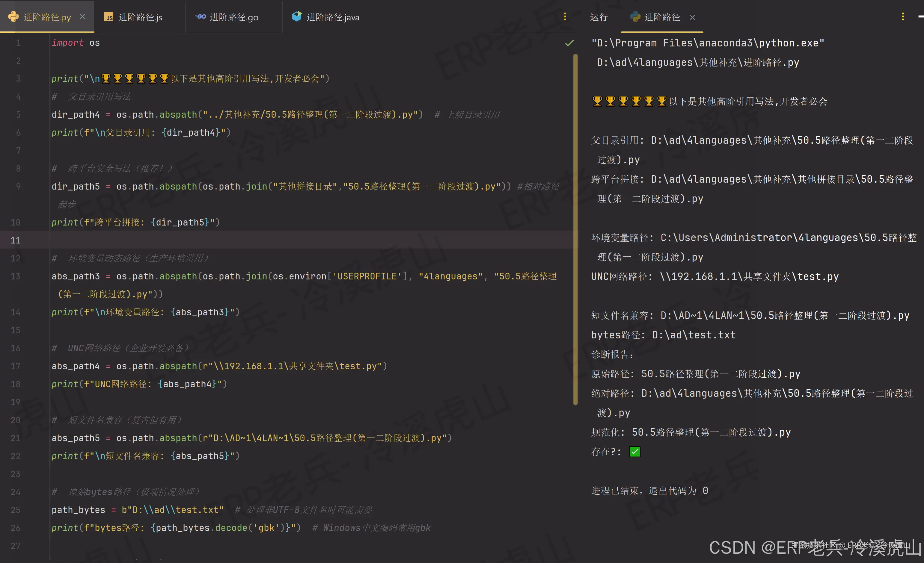This screenshot has height=563, width=924.
Task: Switch to the 进阶路径.py editor tab
Action: click(47, 17)
